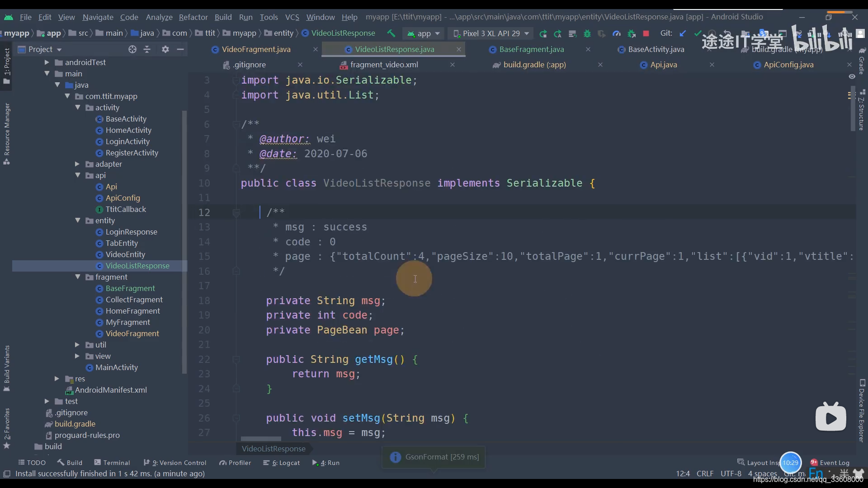Open the Device File Explorer panel
The image size is (868, 488).
click(862, 410)
